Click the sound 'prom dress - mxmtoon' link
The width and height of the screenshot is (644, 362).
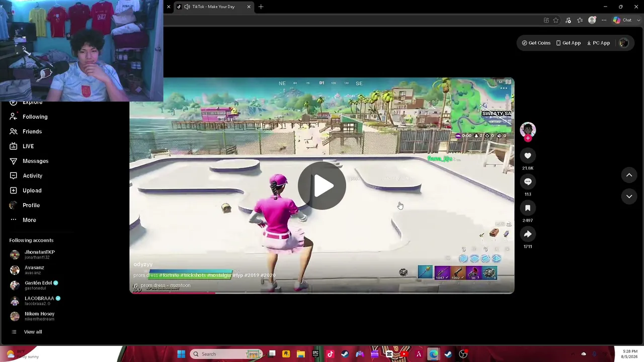point(166,286)
